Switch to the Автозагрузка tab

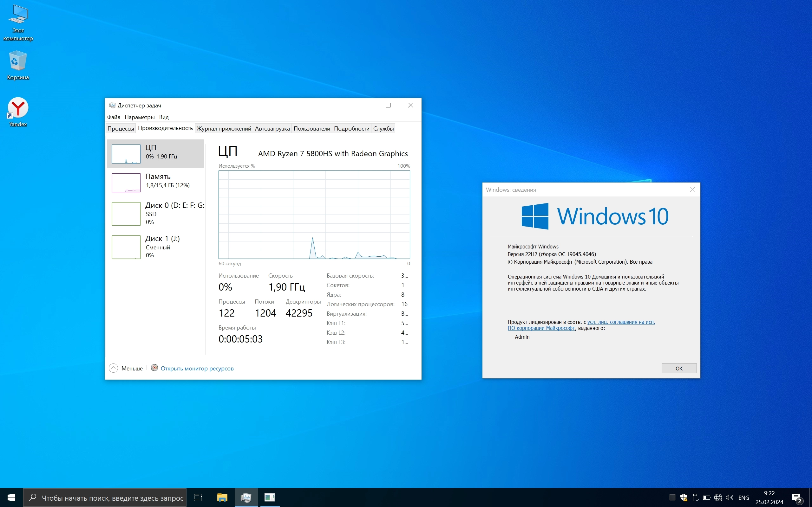pyautogui.click(x=272, y=128)
